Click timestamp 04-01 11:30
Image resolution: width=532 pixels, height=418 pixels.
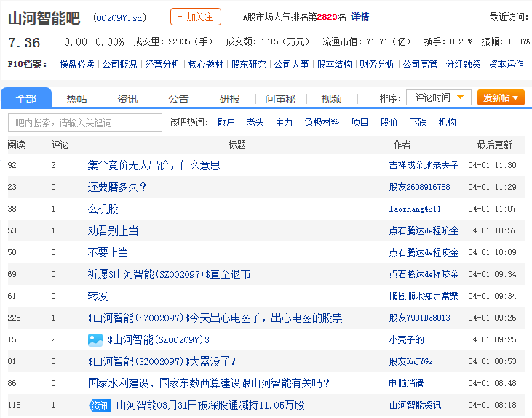point(492,165)
